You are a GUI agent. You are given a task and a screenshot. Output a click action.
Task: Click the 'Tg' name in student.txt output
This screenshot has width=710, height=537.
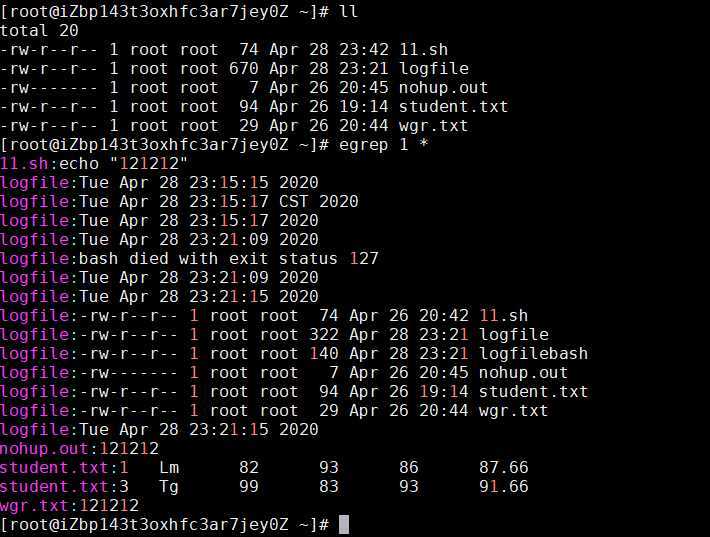(169, 487)
